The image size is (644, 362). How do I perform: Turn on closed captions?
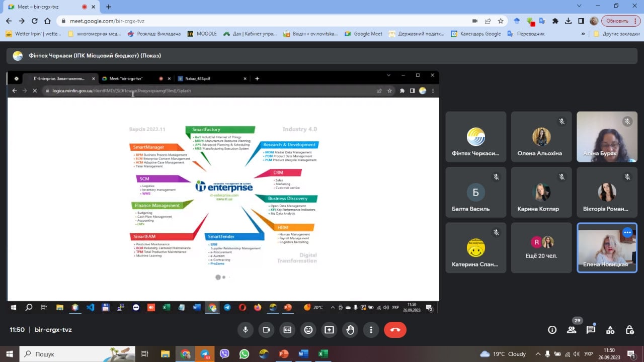(287, 330)
